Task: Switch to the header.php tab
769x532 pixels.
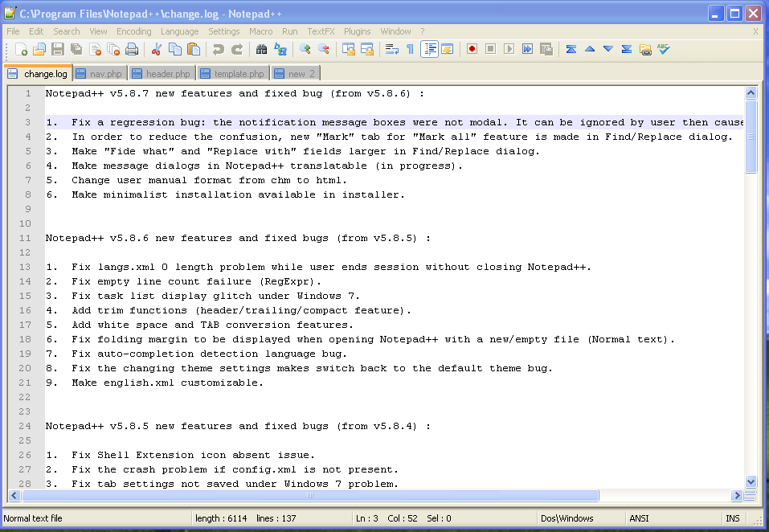Action: tap(162, 74)
